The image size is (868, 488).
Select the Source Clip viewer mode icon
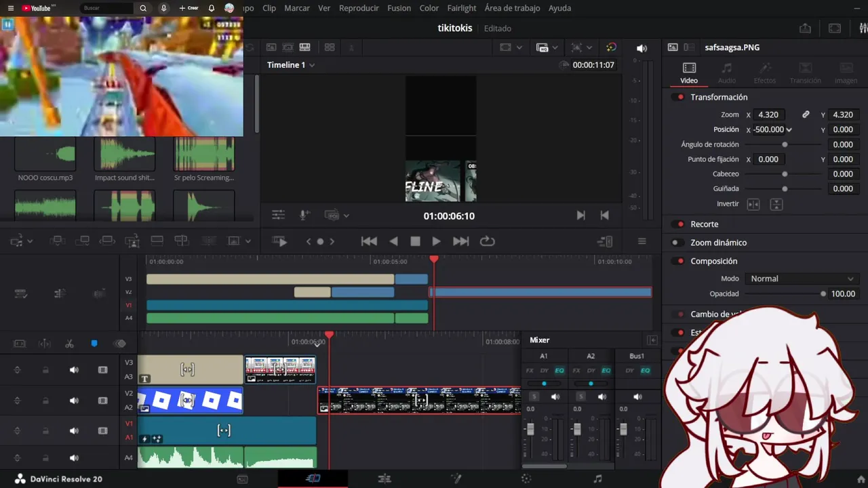tap(271, 47)
